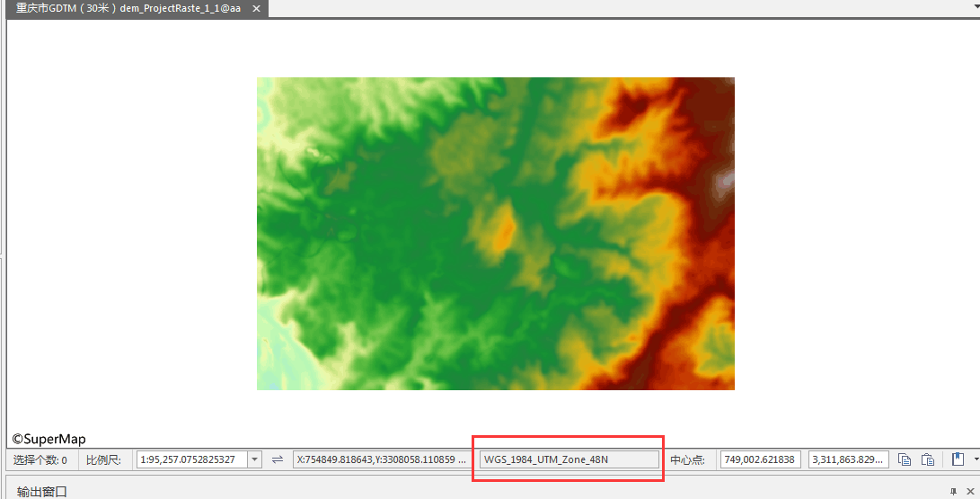The width and height of the screenshot is (980, 499).
Task: Pin the 输出窗口 output panel
Action: [x=953, y=492]
